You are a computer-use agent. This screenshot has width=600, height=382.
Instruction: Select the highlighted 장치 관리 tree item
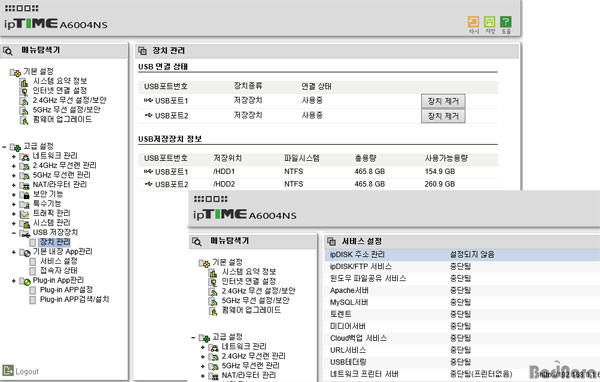point(55,242)
